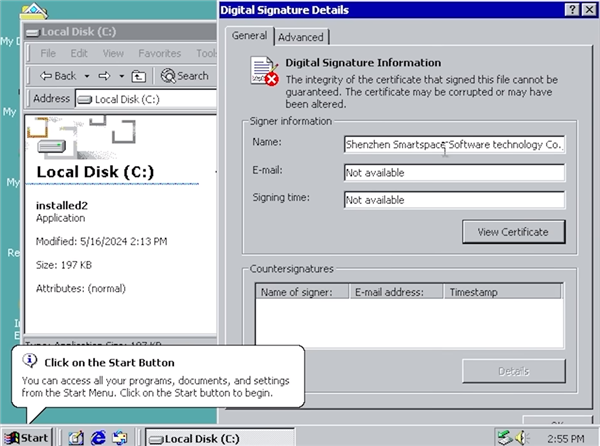Click the Up folder icon in toolbar
The image size is (600, 446).
click(x=139, y=76)
